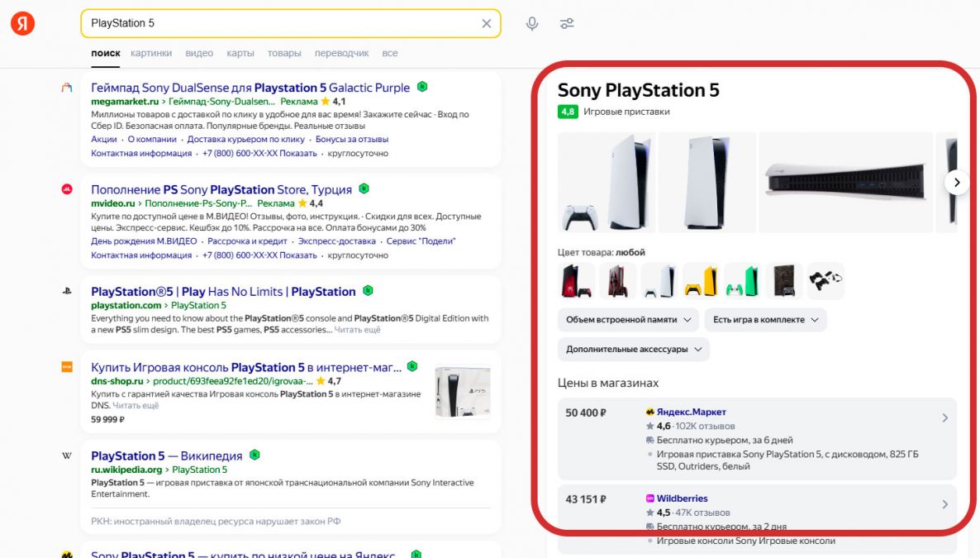Viewport: 980px width, 558px height.
Task: Open second standing PS5 product image
Action: coord(706,182)
